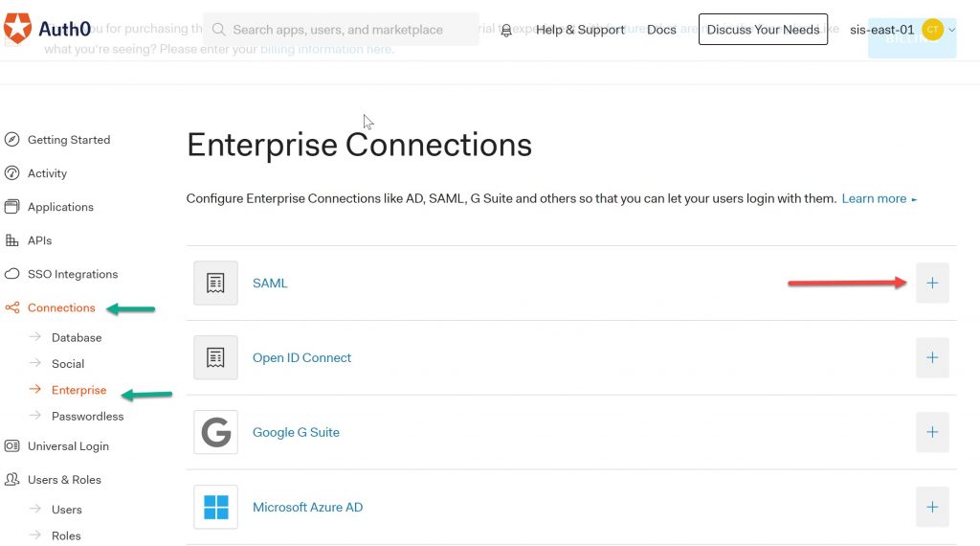The width and height of the screenshot is (980, 546).
Task: Select Enterprise under Connections
Action: coord(78,390)
